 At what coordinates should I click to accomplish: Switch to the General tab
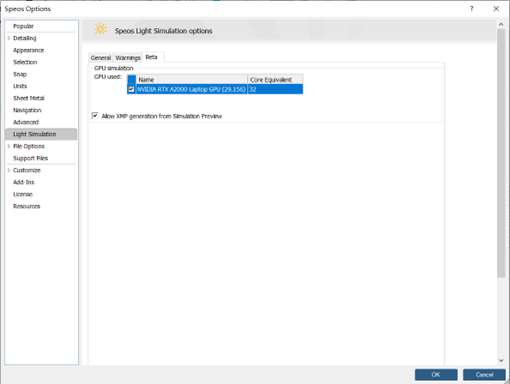click(x=101, y=58)
